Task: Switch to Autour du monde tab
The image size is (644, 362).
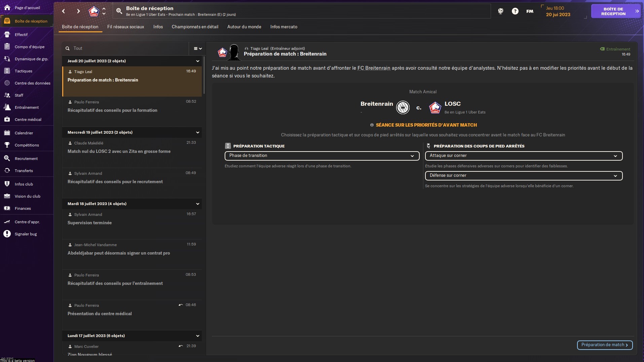Action: click(244, 27)
